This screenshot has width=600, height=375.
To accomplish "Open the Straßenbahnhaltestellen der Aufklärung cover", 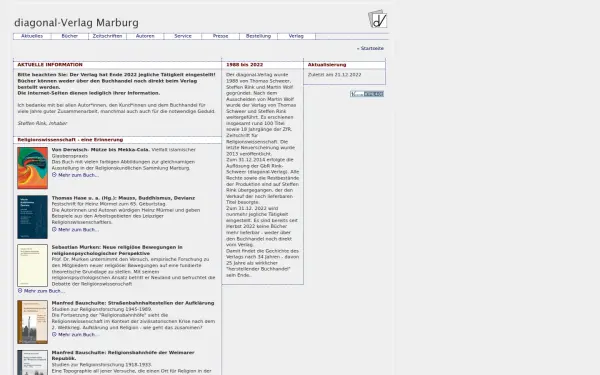I will (33, 322).
